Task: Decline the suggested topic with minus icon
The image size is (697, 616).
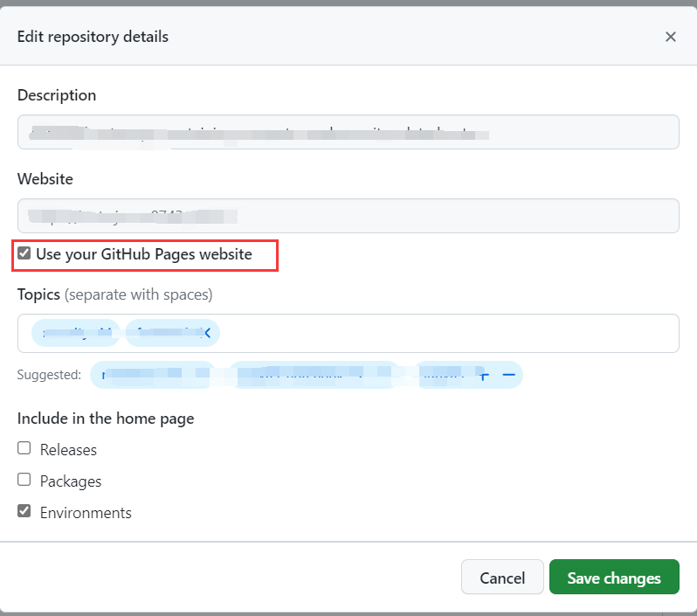Action: tap(509, 375)
